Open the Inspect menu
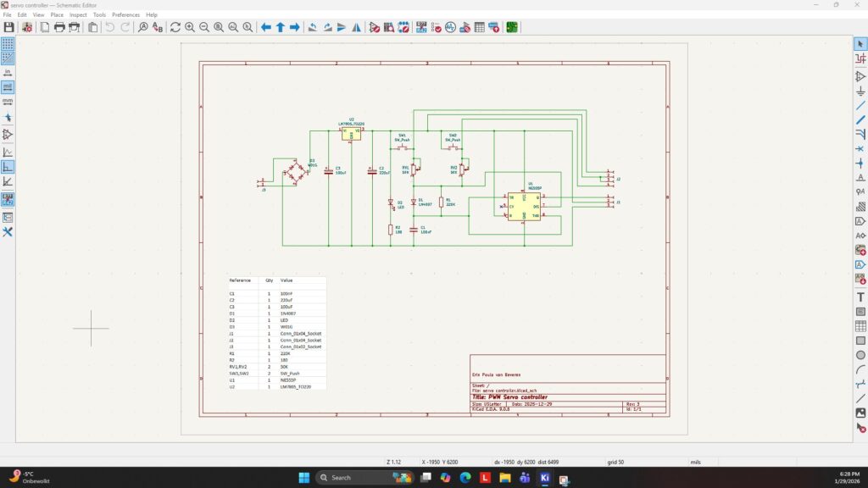Viewport: 868px width, 488px height. click(78, 14)
